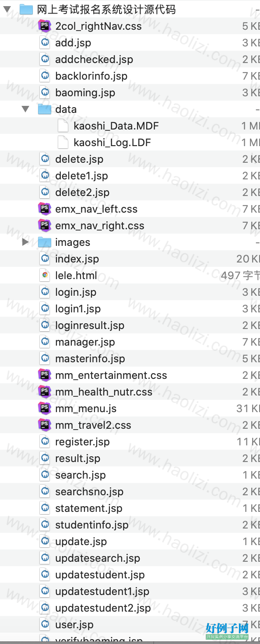Expand the images folder disclosure triangle
This screenshot has width=260, height=644.
point(25,242)
